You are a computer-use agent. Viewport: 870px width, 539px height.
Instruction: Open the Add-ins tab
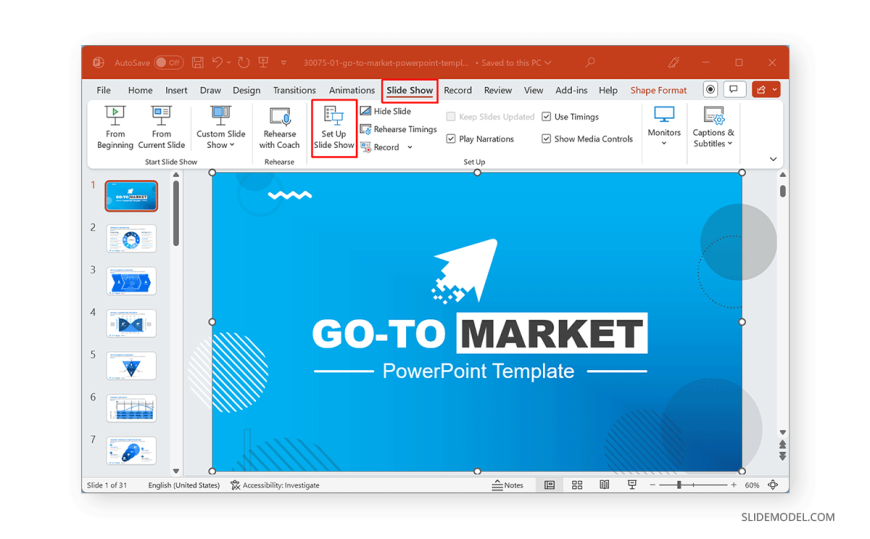coord(571,90)
